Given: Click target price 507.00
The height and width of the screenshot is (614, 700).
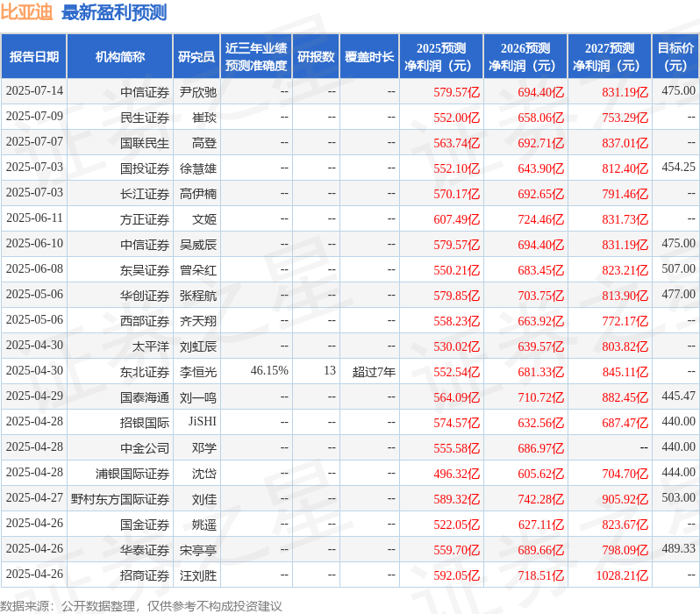Looking at the screenshot, I should (x=679, y=268).
